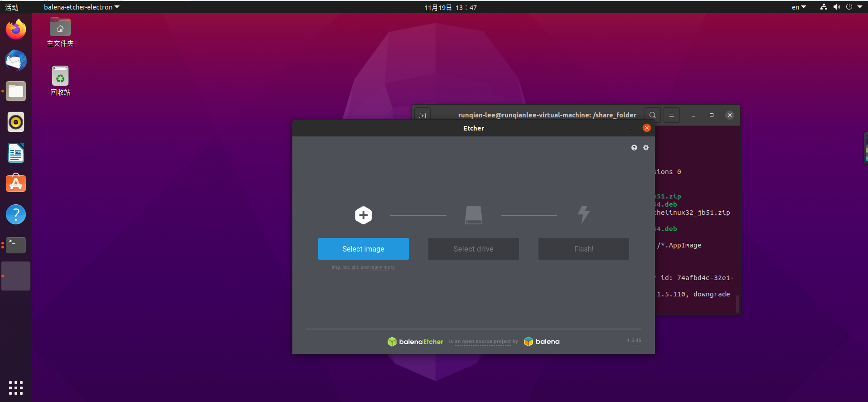Open search in the terminal window

click(652, 115)
